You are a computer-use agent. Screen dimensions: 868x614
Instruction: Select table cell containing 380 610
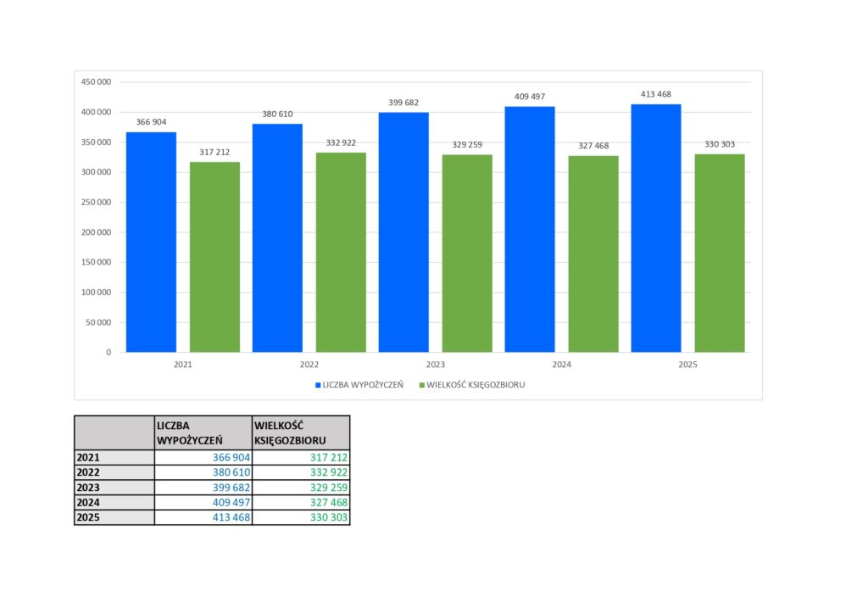(203, 472)
